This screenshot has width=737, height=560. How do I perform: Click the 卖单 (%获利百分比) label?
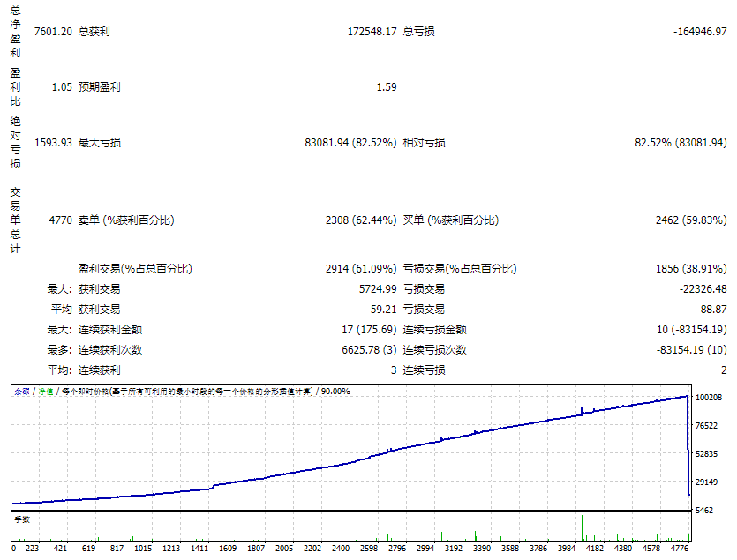point(126,220)
